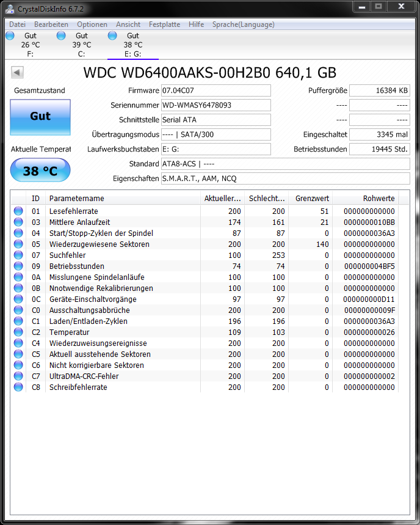The image size is (420, 525).
Task: Click the Eingeschaltet field 3345 mal
Action: (380, 134)
